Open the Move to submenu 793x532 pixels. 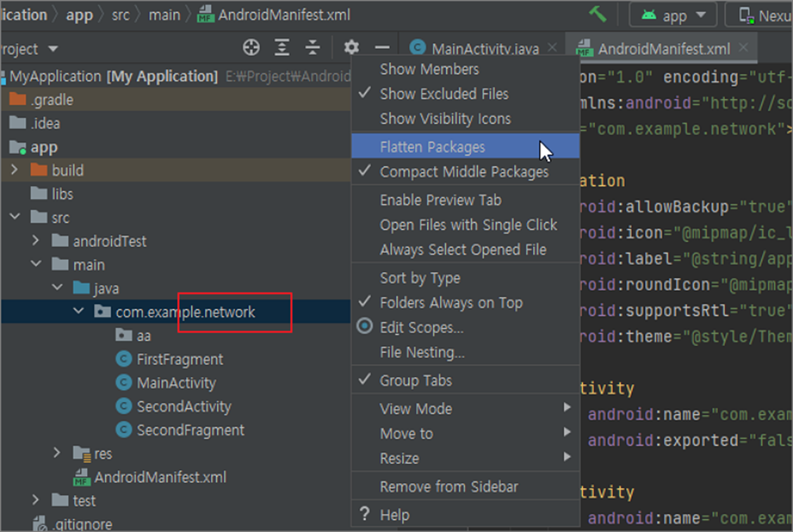(x=465, y=434)
